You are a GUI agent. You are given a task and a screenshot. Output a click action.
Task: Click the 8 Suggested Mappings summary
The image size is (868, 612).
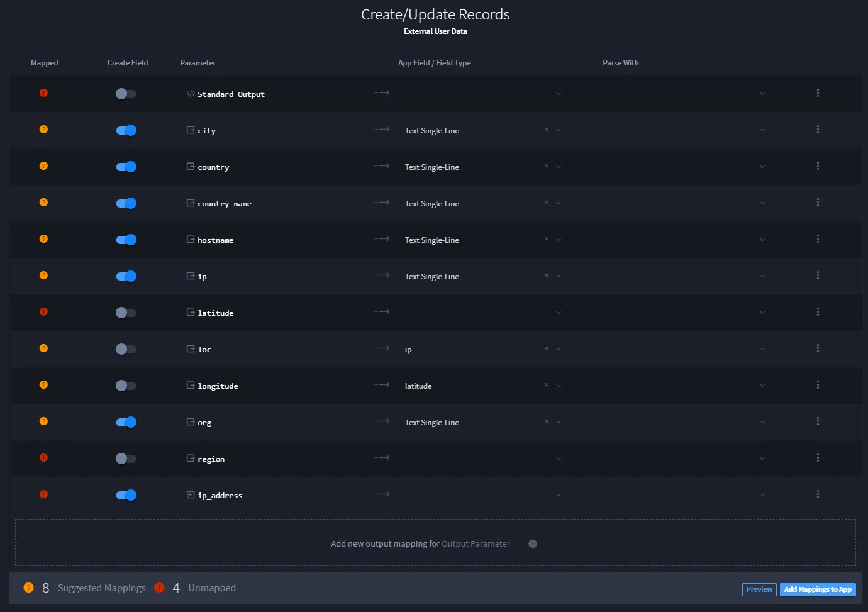[x=85, y=587]
